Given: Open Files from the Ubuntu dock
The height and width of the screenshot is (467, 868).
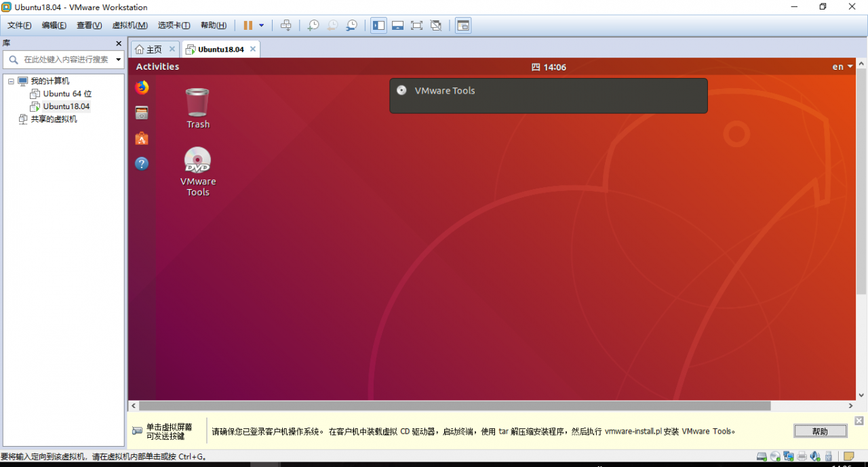Looking at the screenshot, I should (x=142, y=113).
